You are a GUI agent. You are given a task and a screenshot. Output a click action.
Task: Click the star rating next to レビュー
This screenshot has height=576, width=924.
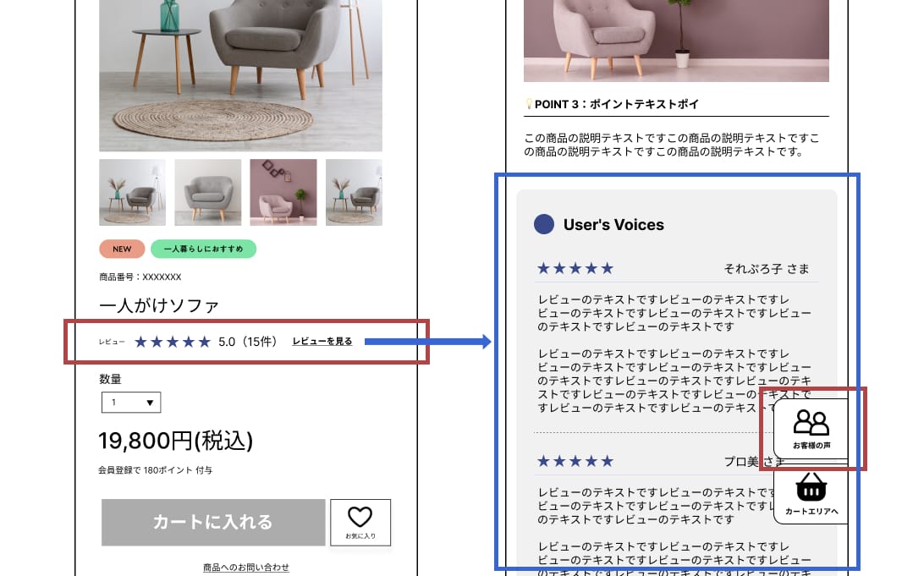(172, 342)
